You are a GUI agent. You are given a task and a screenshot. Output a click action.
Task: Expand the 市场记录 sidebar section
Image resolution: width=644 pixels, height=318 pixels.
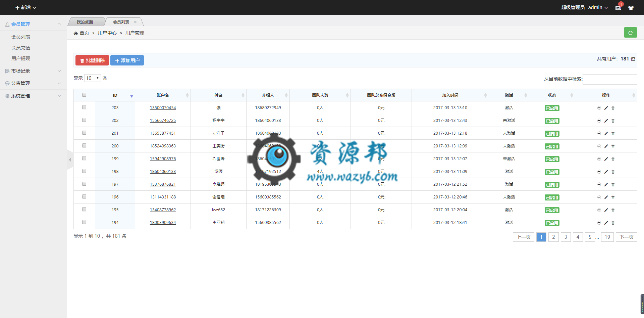[x=34, y=71]
